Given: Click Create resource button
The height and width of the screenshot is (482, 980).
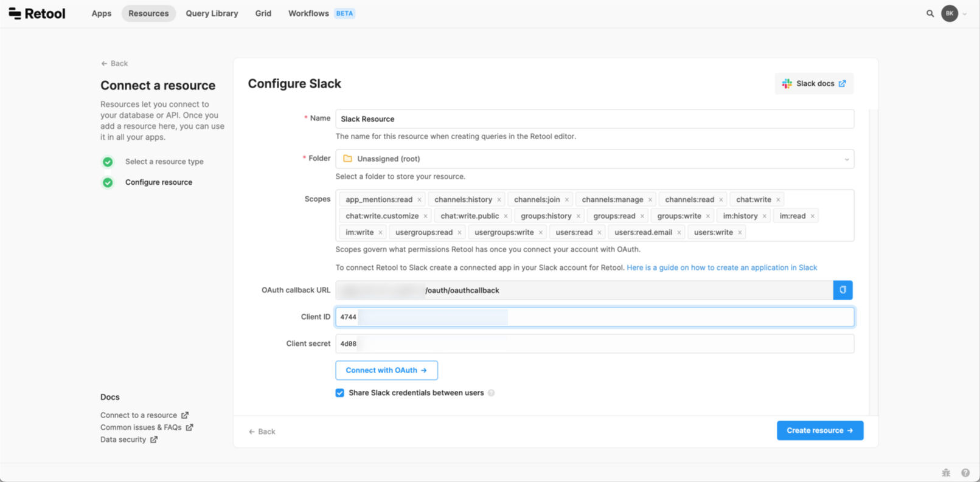Looking at the screenshot, I should click(820, 430).
